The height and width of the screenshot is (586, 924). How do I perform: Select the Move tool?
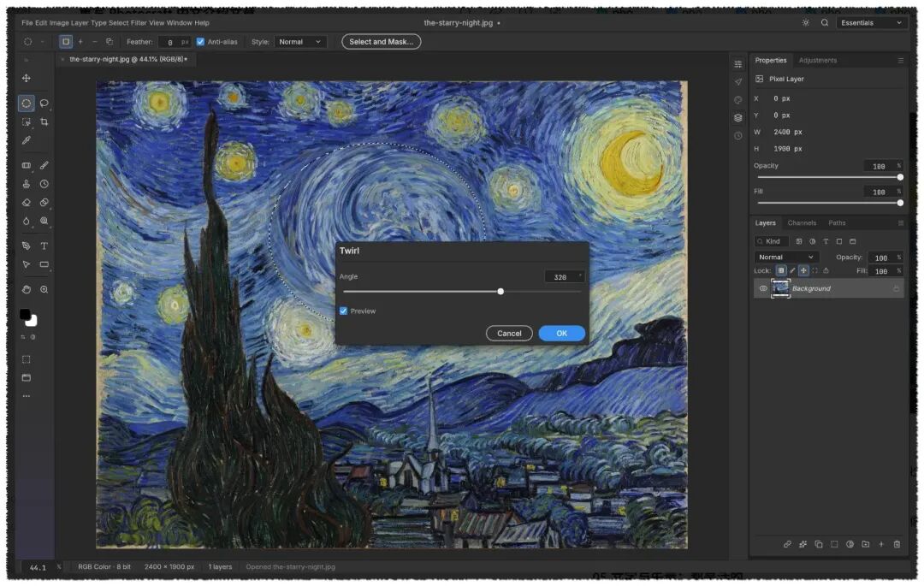click(x=26, y=79)
